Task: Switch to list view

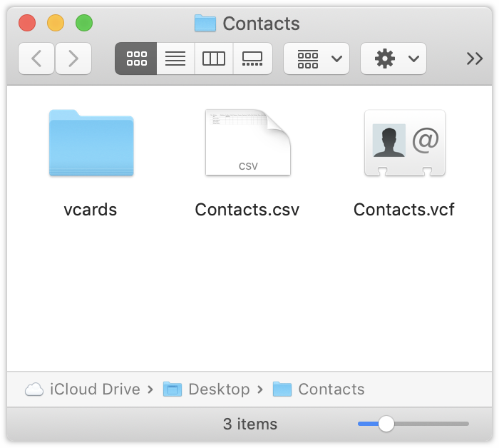Action: [x=175, y=58]
